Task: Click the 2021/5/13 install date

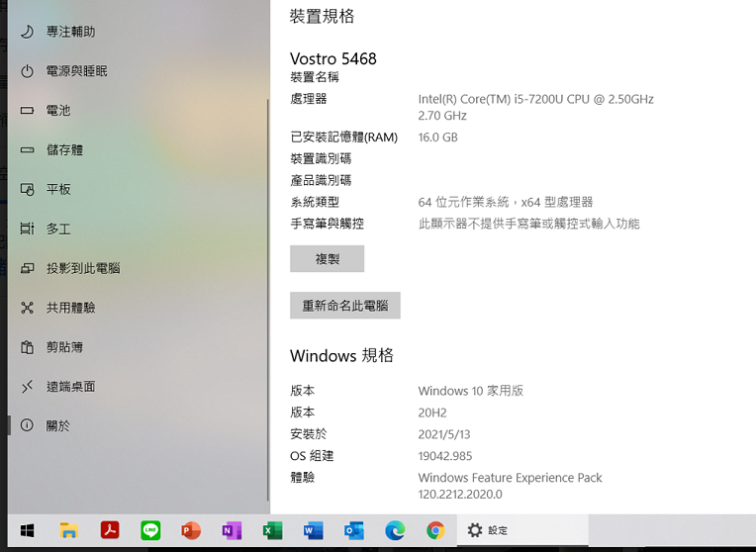Action: [444, 434]
